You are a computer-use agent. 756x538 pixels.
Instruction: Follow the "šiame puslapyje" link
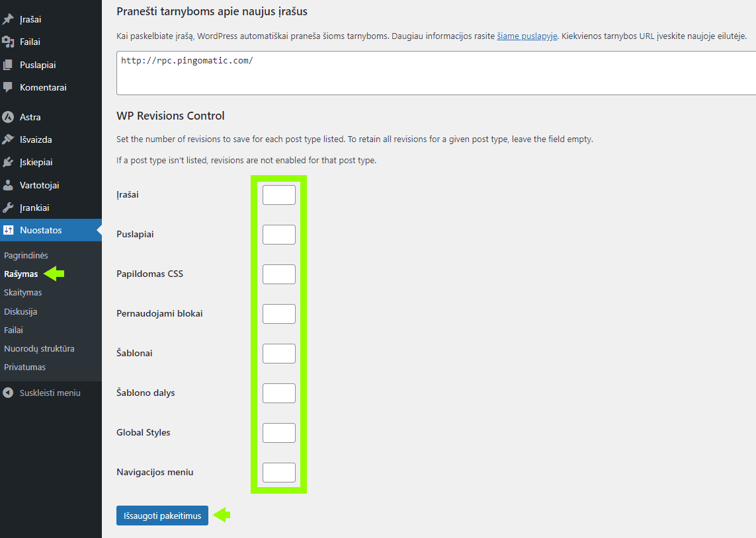click(x=527, y=36)
